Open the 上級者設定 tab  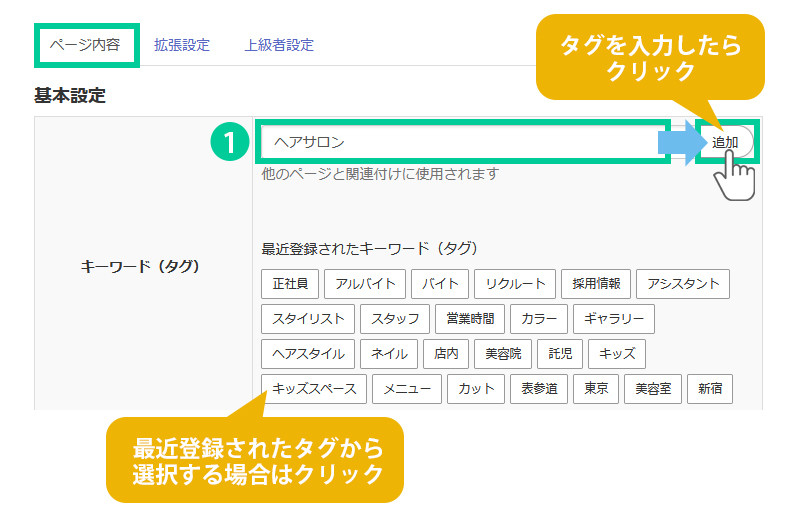(278, 44)
